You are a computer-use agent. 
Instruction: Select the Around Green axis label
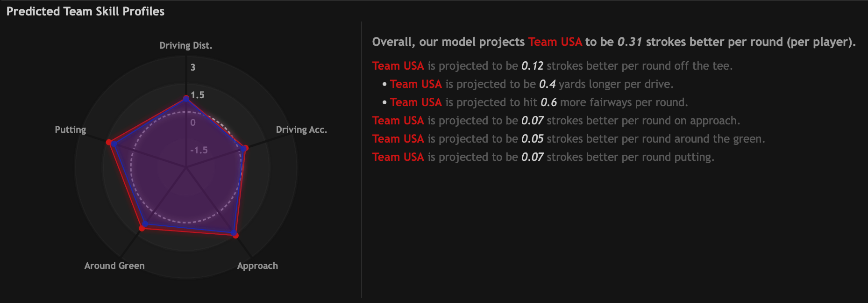(114, 266)
